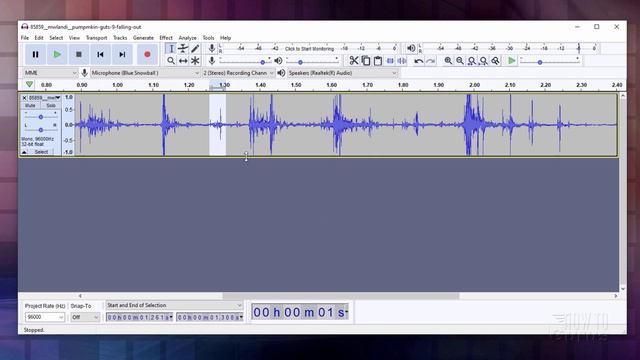Adjust the track pan slider

point(41,130)
